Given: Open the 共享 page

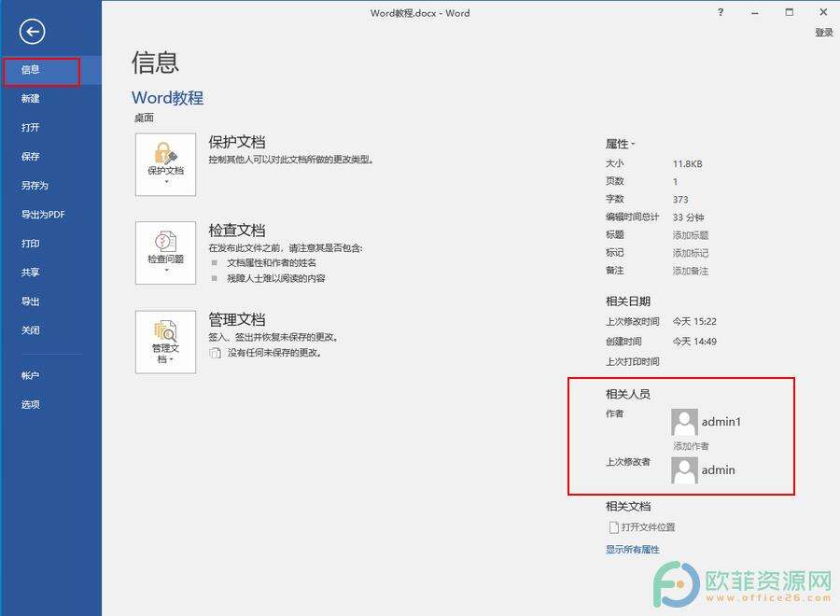Looking at the screenshot, I should (x=31, y=273).
